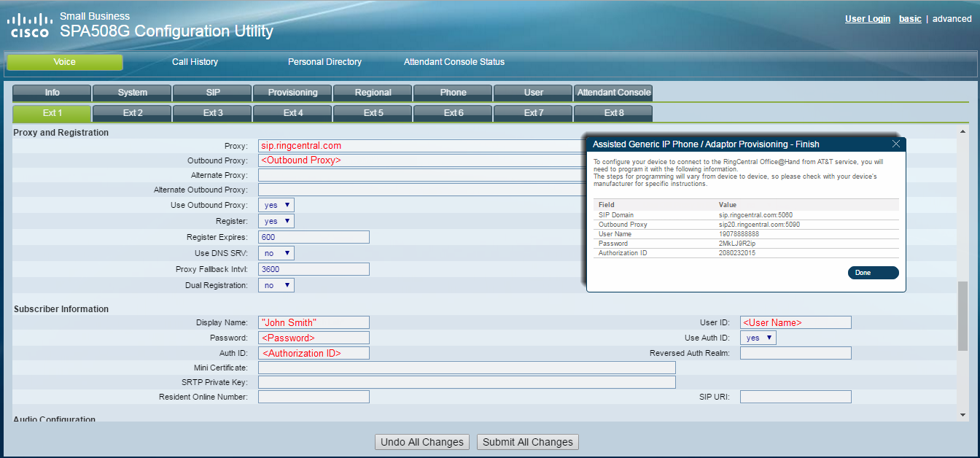Click the scrollbar up arrow

coord(963,131)
